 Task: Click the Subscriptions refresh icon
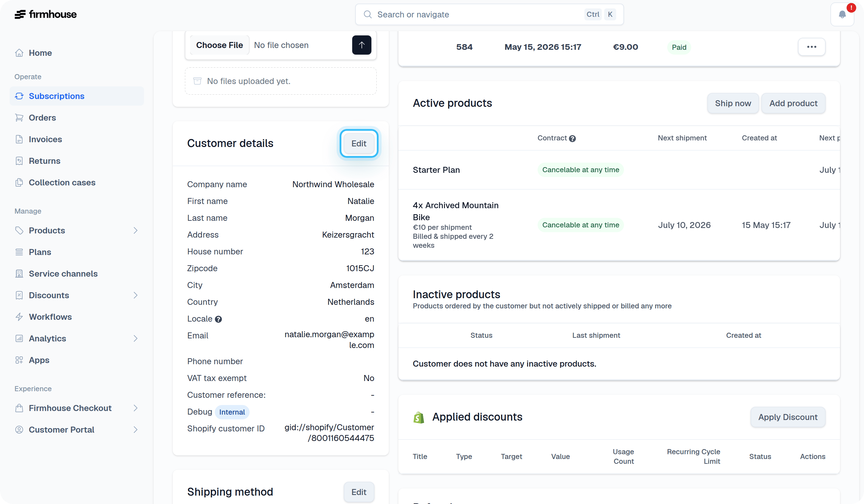point(19,96)
